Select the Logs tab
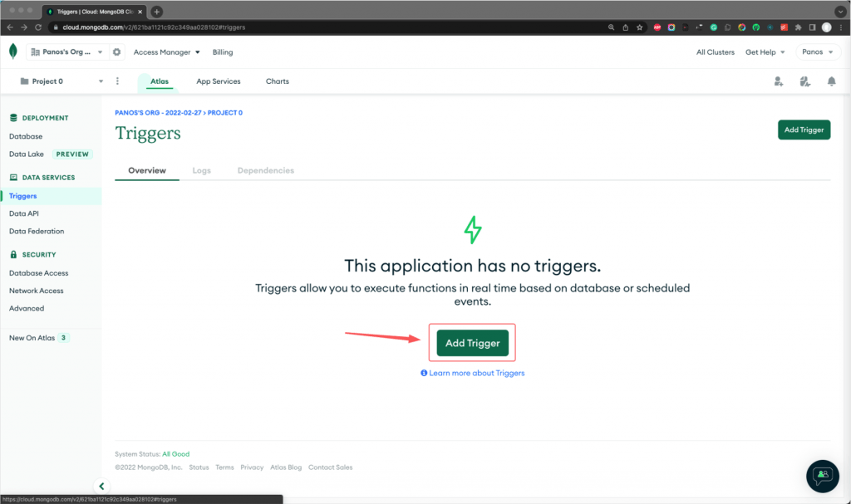This screenshot has width=851, height=504. [x=201, y=170]
